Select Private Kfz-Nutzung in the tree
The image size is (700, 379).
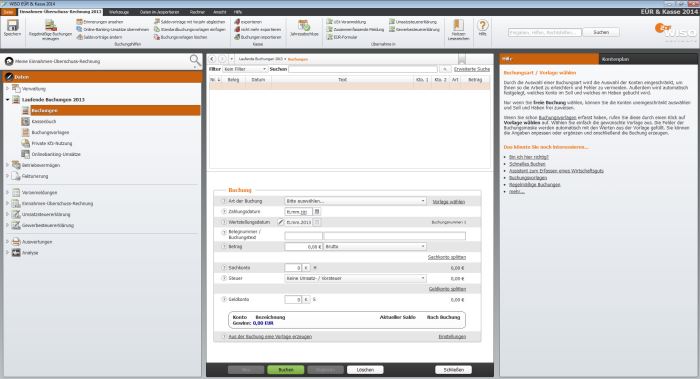52,143
